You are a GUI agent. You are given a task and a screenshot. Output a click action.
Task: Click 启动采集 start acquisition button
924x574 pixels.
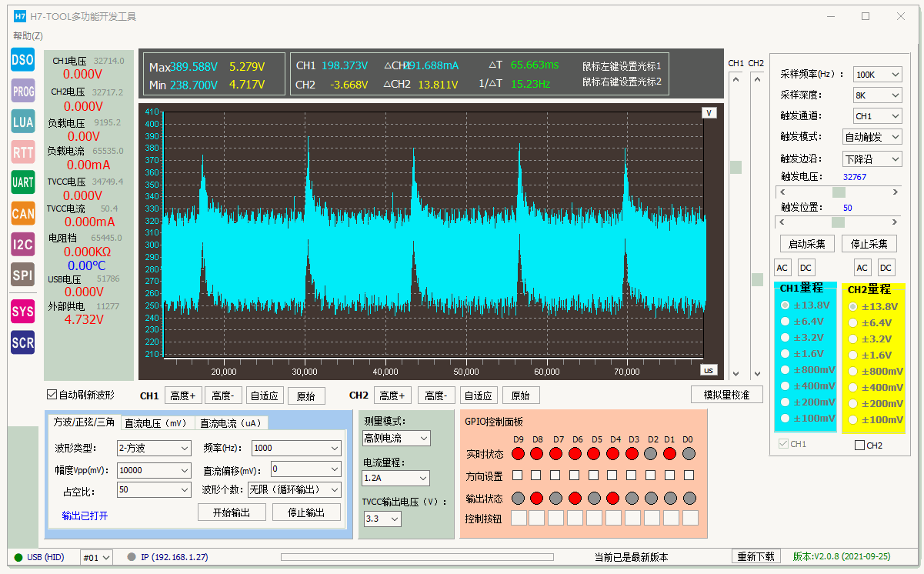pos(808,244)
